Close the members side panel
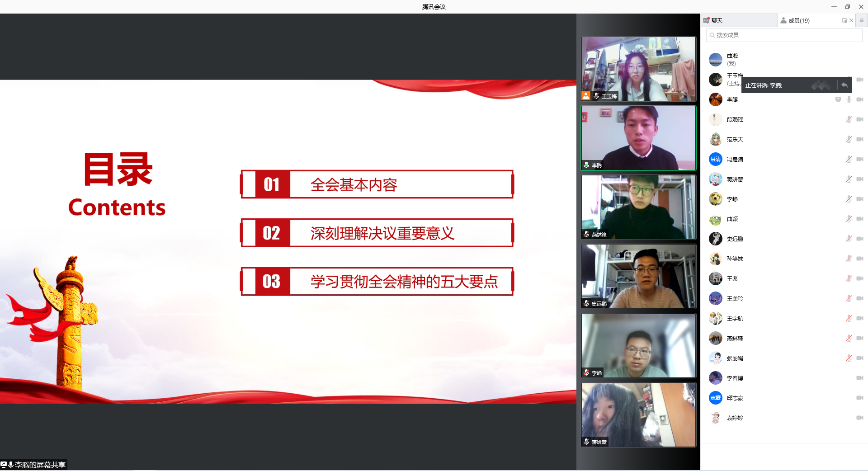Screen dimensions: 868x471 (x=851, y=20)
